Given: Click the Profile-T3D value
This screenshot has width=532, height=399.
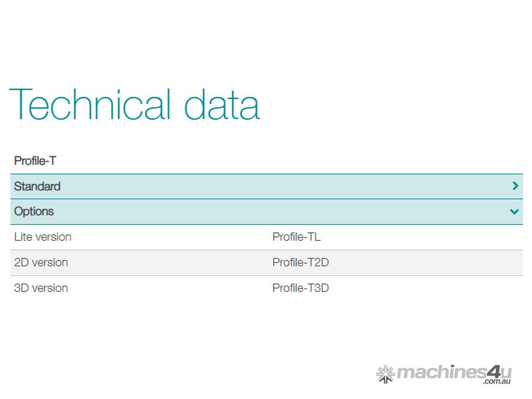Looking at the screenshot, I should coord(300,288).
